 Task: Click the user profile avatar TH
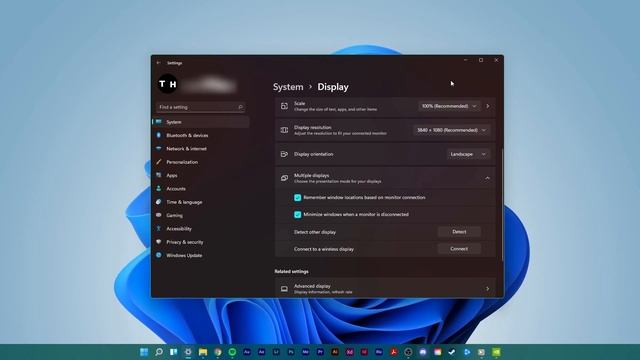pyautogui.click(x=167, y=84)
